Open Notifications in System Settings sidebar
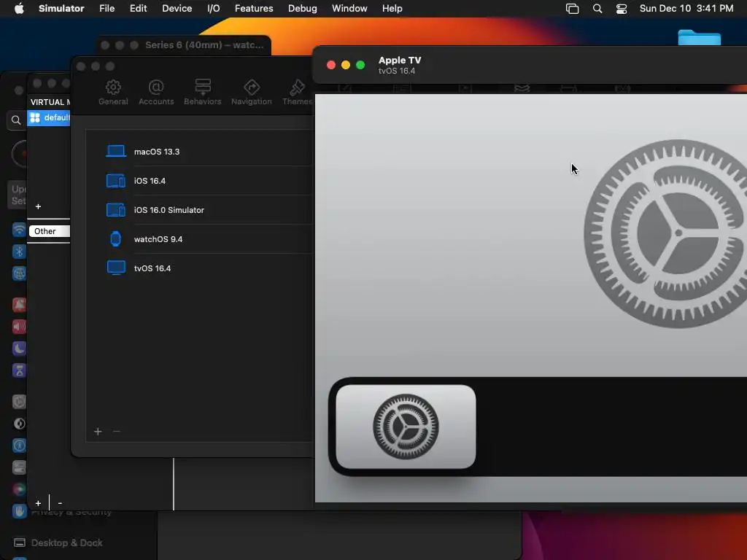 pos(19,305)
